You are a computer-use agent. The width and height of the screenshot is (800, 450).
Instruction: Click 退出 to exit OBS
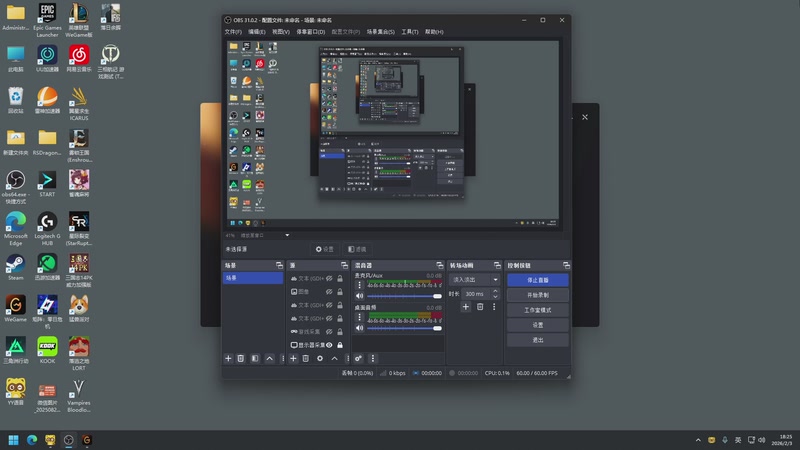(538, 340)
